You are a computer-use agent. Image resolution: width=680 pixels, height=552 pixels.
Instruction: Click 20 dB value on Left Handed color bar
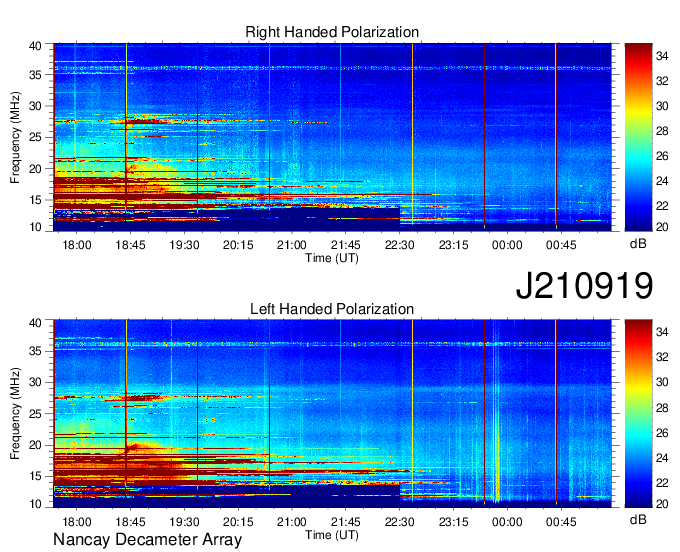(x=662, y=503)
